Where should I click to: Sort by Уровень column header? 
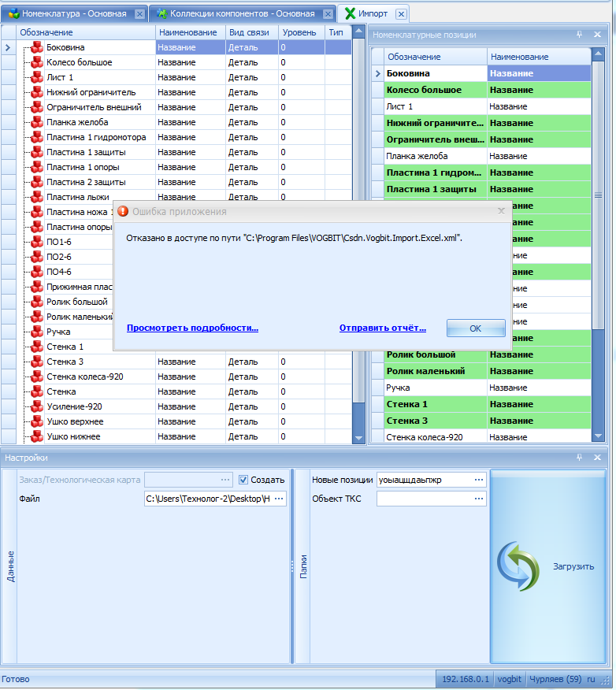tap(302, 32)
